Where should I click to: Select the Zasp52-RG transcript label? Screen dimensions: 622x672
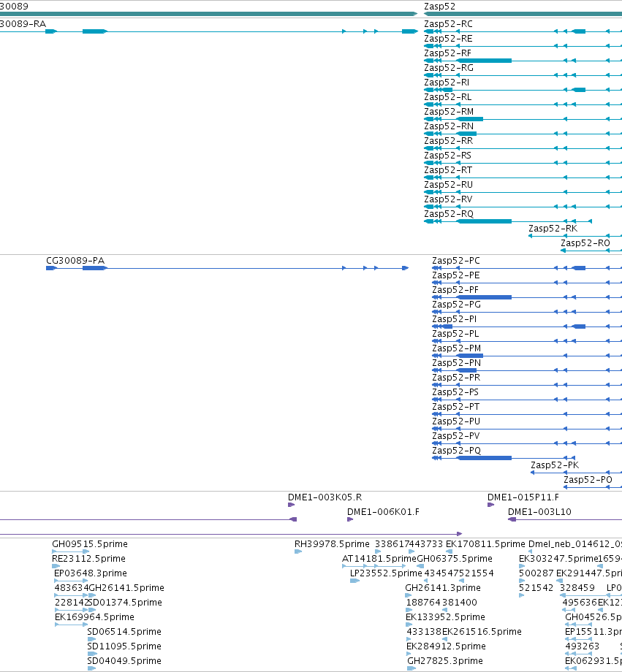449,68
